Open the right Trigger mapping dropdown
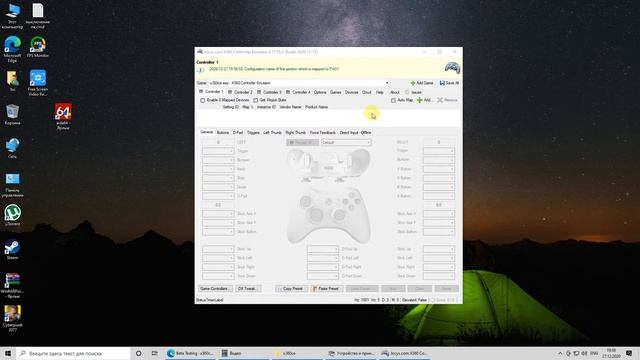Image resolution: width=640 pixels, height=360 pixels. pos(439,151)
